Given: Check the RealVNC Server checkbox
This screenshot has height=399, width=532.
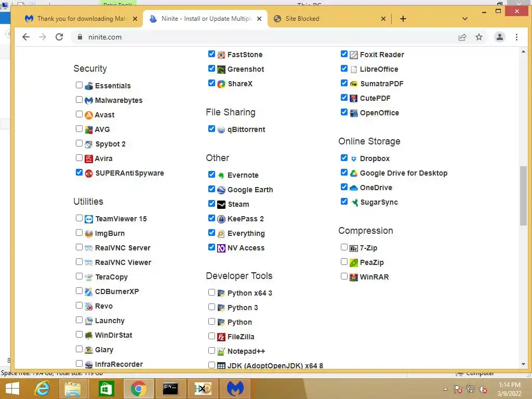Looking at the screenshot, I should (x=79, y=247).
